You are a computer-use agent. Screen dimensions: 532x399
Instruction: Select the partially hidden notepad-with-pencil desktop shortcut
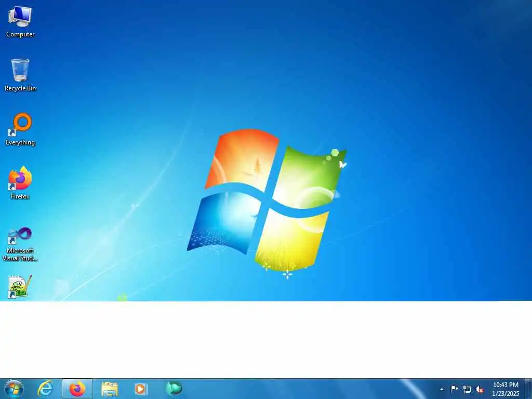tap(20, 287)
